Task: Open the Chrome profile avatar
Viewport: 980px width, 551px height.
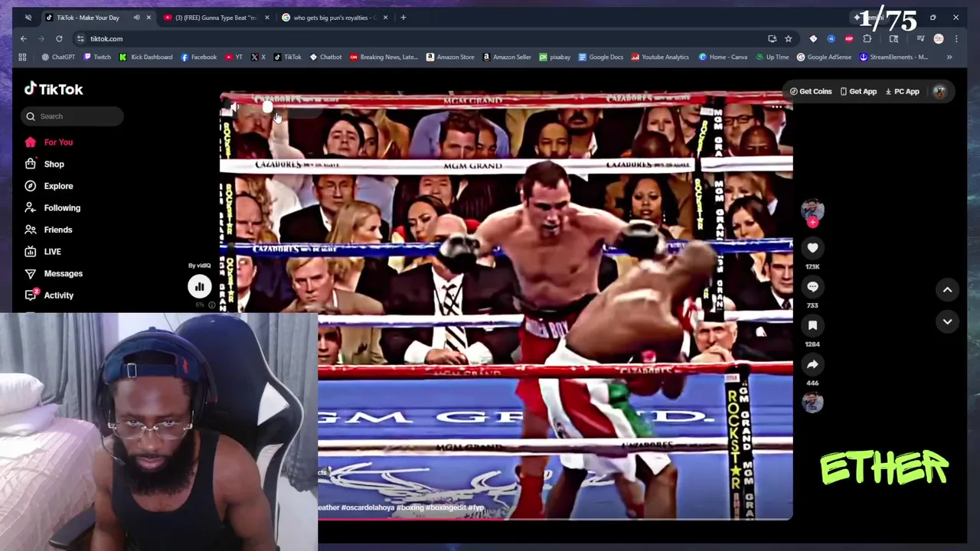Action: tap(939, 38)
